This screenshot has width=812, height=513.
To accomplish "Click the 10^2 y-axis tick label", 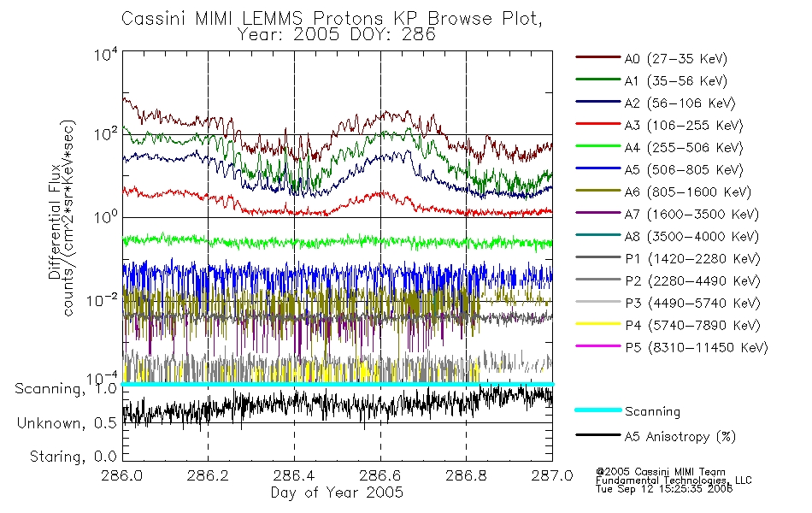I will point(106,134).
